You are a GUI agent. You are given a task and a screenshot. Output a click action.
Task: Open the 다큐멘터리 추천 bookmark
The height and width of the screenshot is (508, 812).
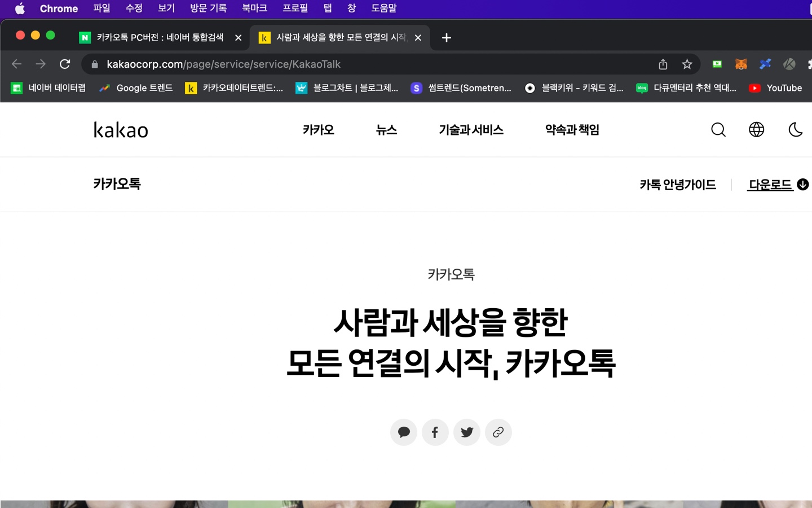coord(686,88)
